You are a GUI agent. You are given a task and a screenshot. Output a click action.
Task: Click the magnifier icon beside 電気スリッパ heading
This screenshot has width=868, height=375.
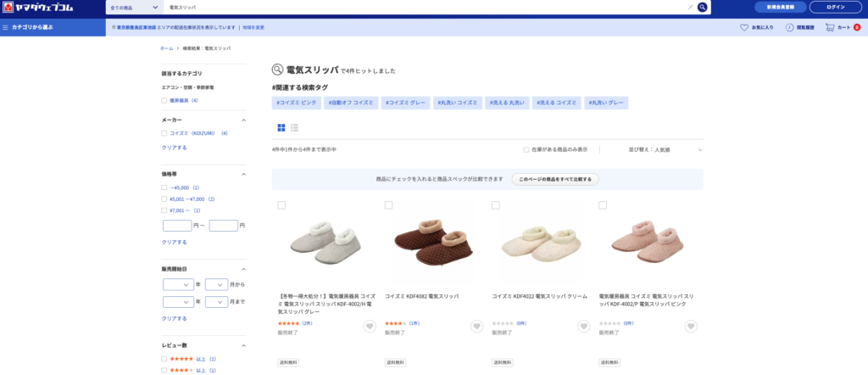coord(277,70)
